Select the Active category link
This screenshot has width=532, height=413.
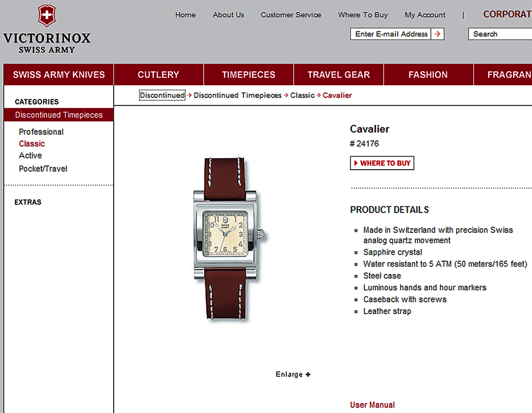tap(30, 155)
